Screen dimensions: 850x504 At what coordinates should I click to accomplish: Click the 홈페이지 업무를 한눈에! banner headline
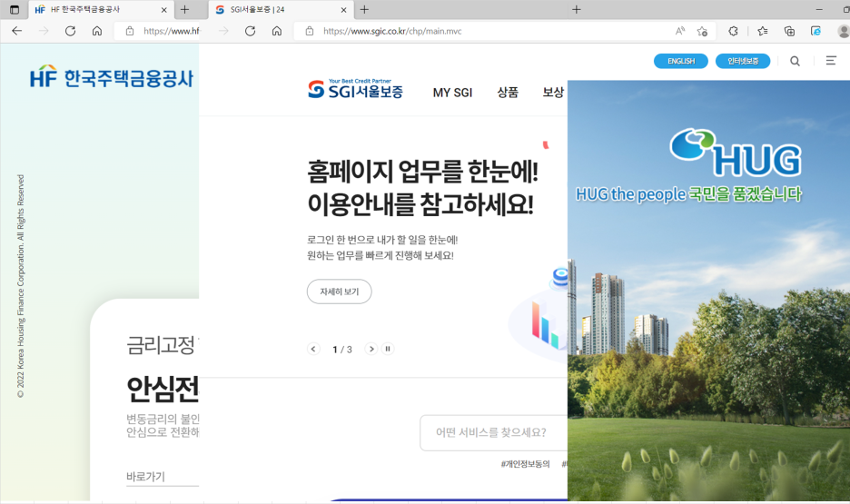[x=422, y=172]
